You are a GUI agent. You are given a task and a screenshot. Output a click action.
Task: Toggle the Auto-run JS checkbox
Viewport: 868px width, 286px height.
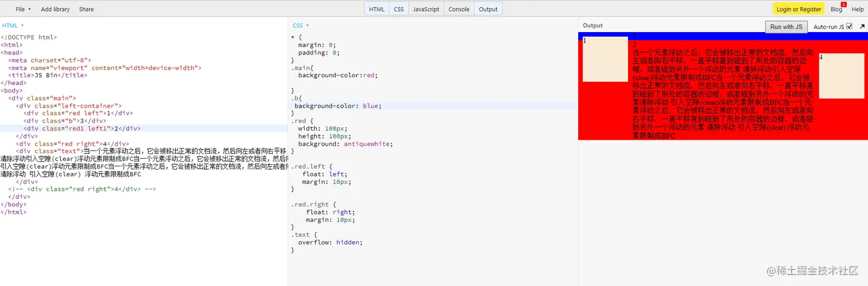point(849,26)
